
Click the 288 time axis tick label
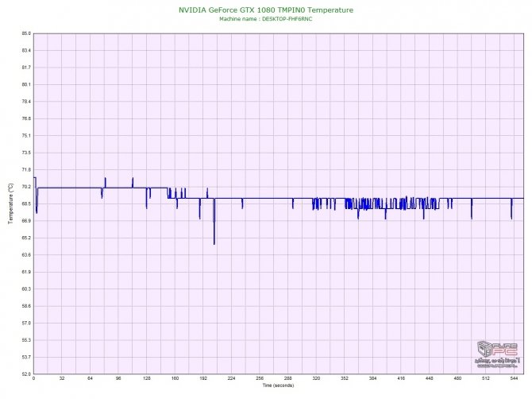pyautogui.click(x=288, y=378)
